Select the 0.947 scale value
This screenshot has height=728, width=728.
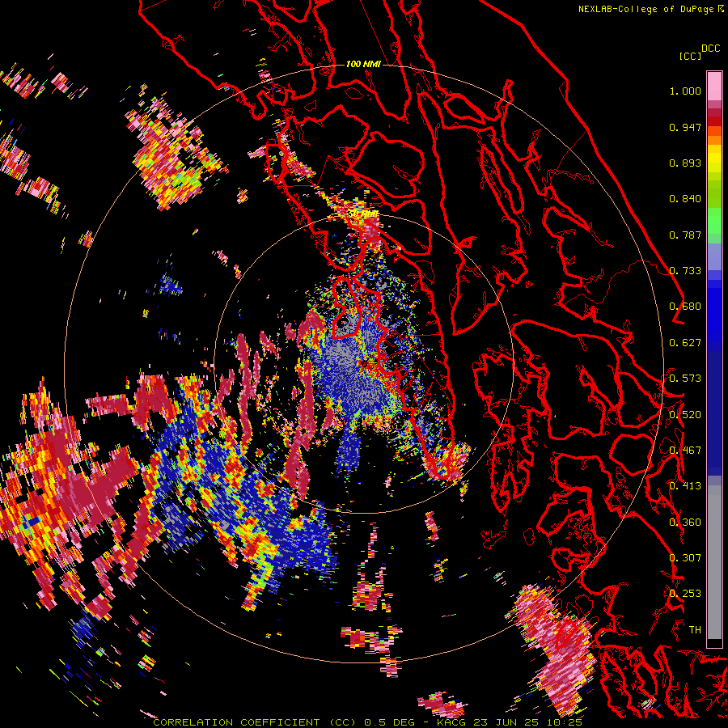tap(685, 127)
